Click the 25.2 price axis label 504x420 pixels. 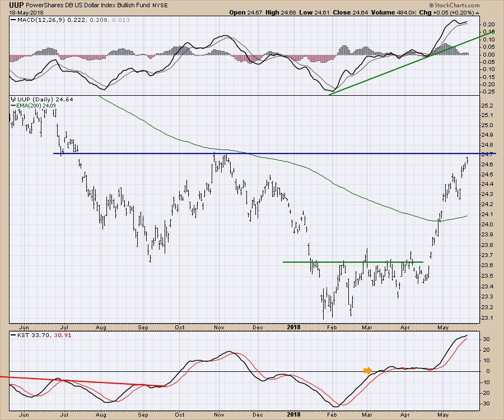tap(487, 106)
